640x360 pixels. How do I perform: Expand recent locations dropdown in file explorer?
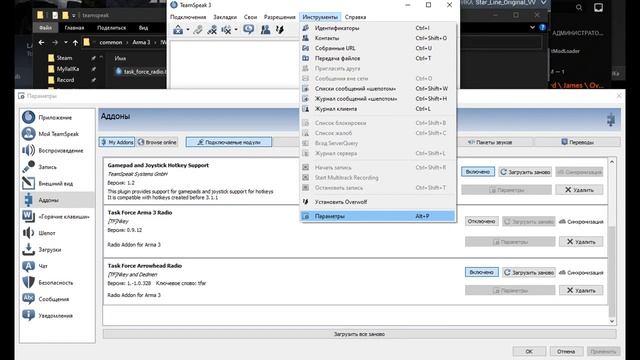pyautogui.click(x=66, y=42)
